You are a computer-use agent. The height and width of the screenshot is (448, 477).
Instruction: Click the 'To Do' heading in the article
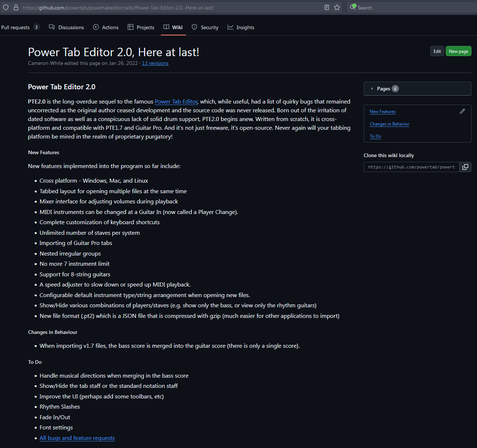[35, 362]
